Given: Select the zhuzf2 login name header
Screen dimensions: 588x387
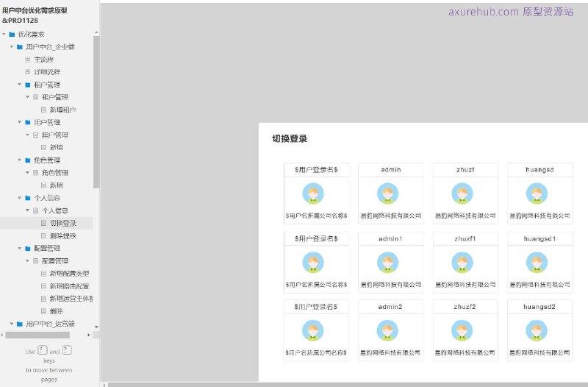Looking at the screenshot, I should [x=465, y=307].
